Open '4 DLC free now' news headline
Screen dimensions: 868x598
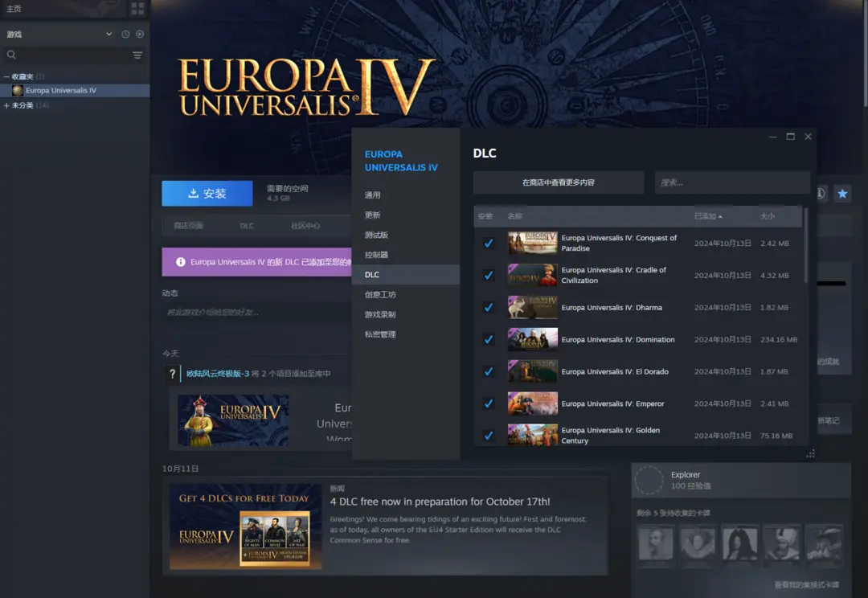coord(440,502)
